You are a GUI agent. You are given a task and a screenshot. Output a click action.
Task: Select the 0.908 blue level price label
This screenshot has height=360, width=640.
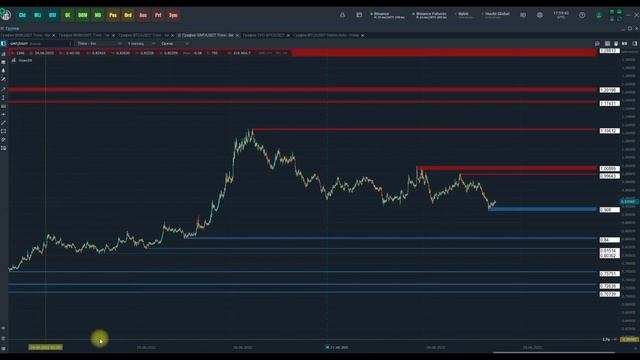pos(609,210)
